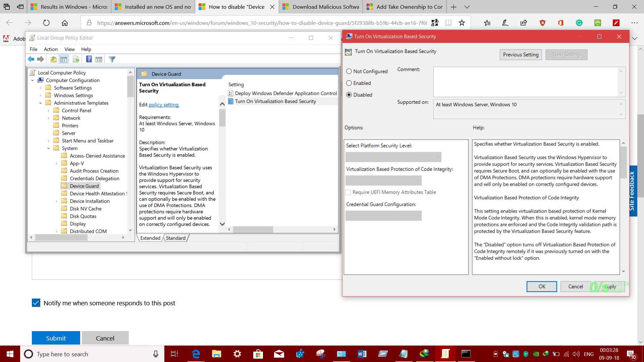Viewport: 644px width, 362px height.
Task: Click the policy setting link
Action: tap(163, 105)
